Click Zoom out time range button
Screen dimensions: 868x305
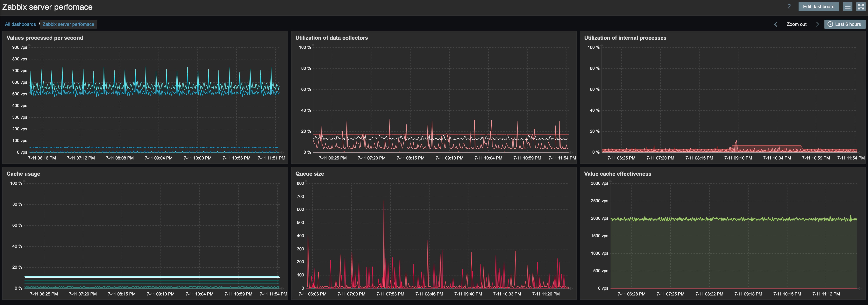coord(797,24)
